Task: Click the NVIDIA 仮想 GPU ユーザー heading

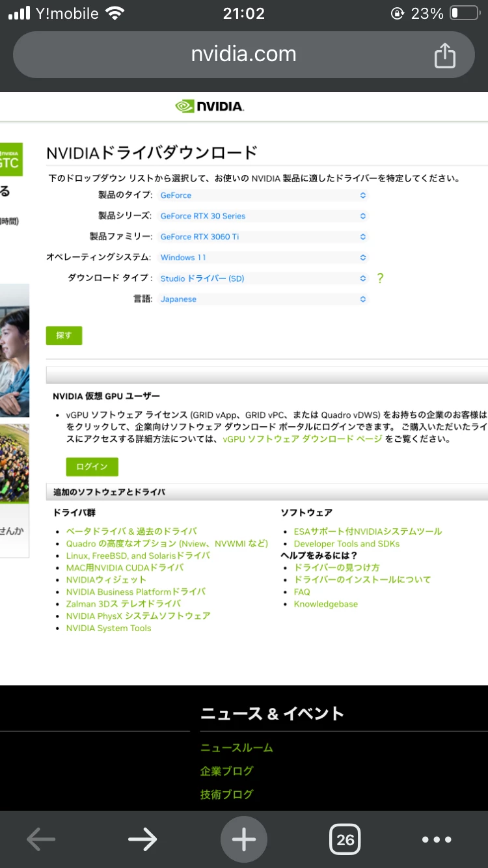Action: tap(106, 396)
